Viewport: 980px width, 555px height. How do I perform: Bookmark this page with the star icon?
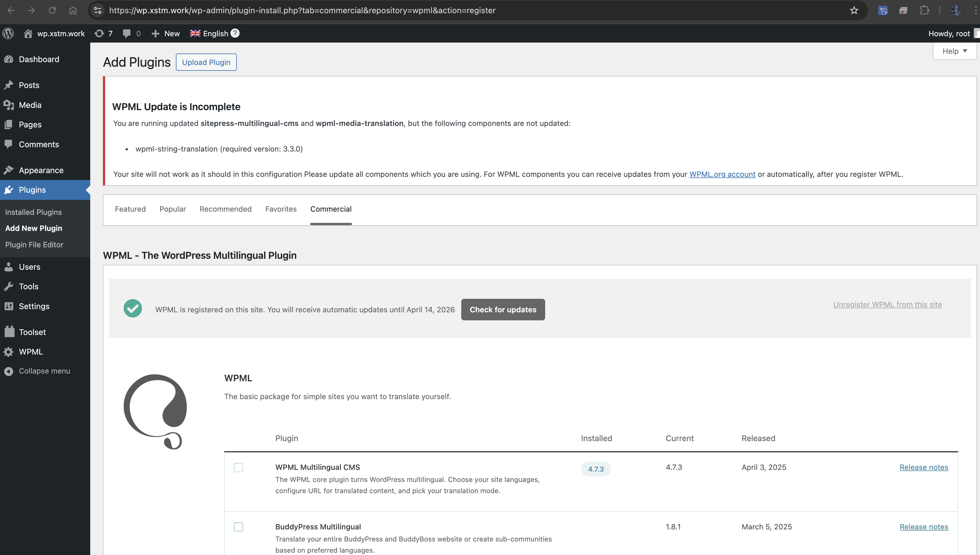pyautogui.click(x=854, y=10)
